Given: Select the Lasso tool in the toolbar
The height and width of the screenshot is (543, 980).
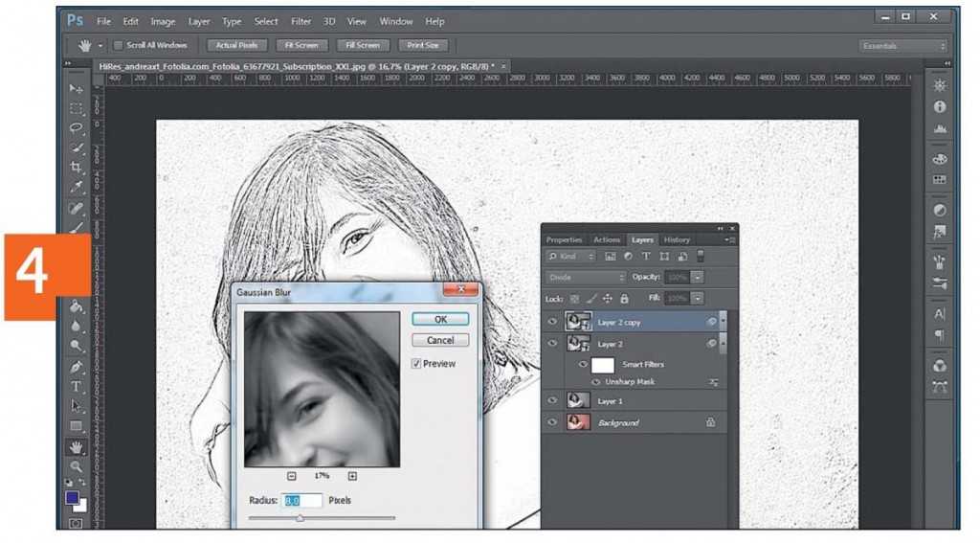Looking at the screenshot, I should tap(77, 127).
